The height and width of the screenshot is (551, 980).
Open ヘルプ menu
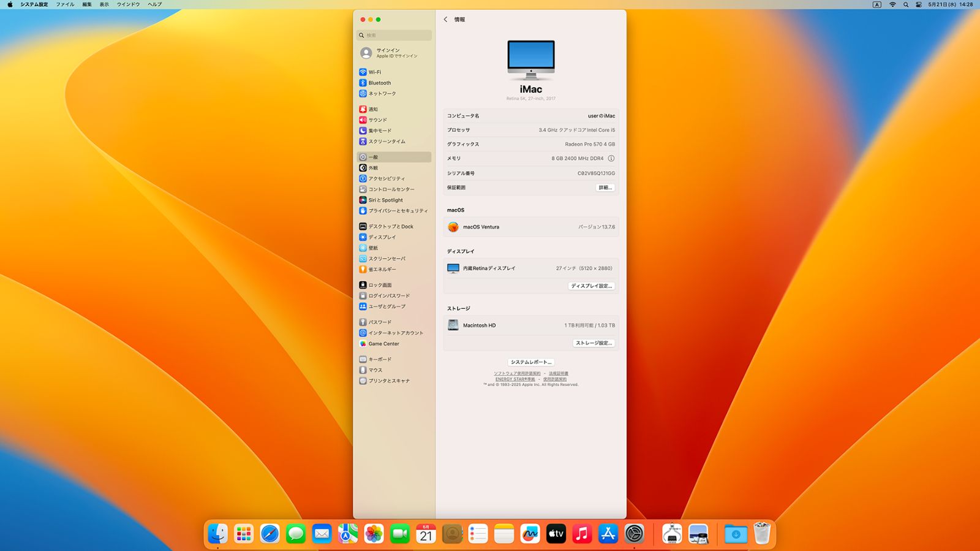click(x=155, y=4)
